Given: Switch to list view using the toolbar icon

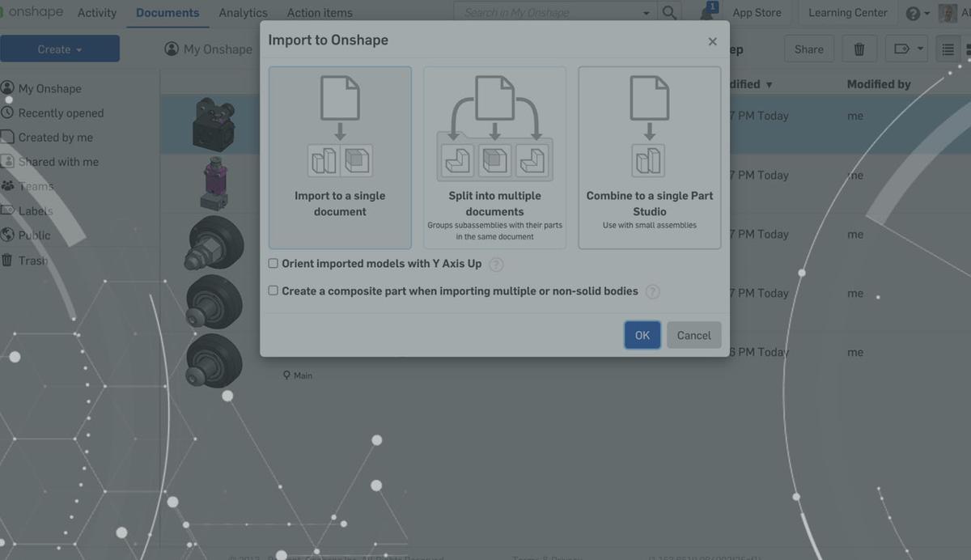Looking at the screenshot, I should pos(948,49).
